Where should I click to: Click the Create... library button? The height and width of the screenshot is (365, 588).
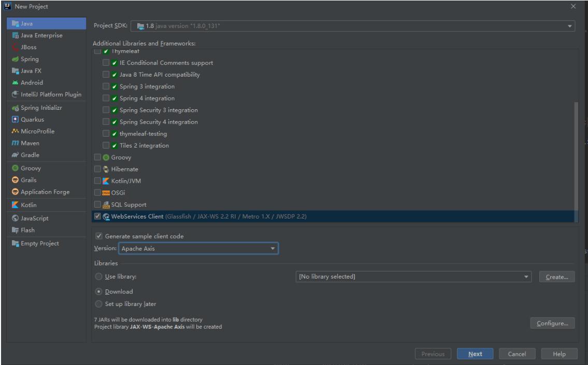click(557, 277)
